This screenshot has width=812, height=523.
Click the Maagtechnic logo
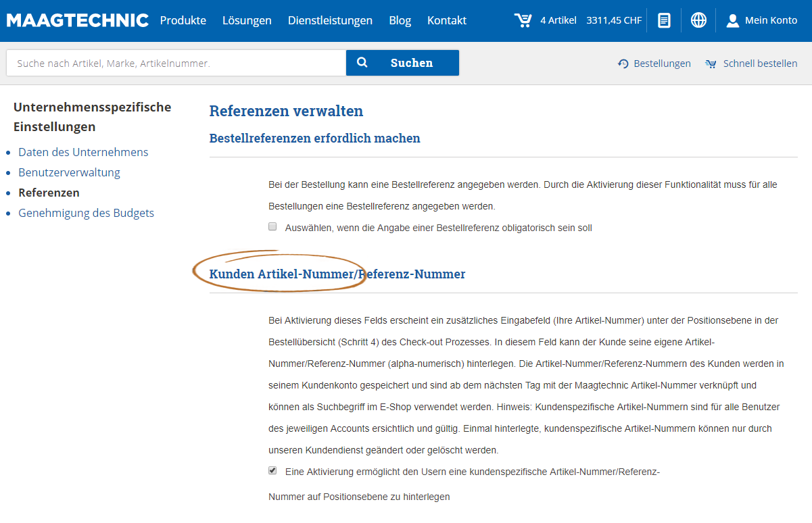[78, 20]
